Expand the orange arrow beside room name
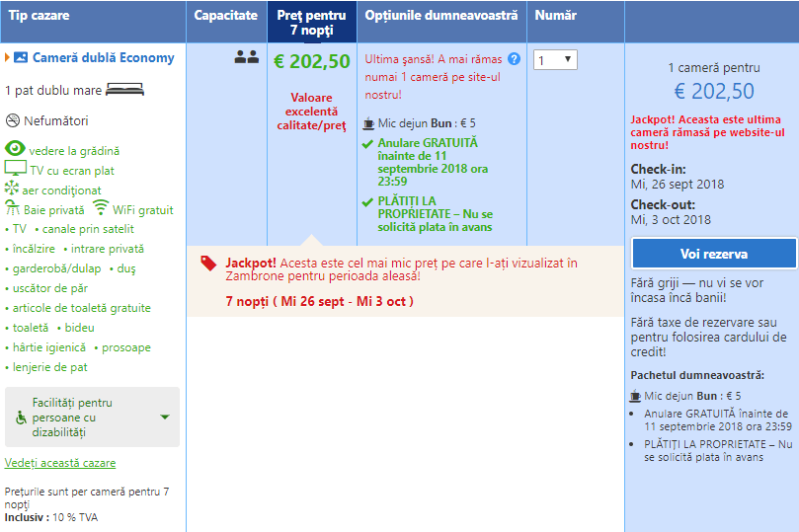The height and width of the screenshot is (532, 799). point(8,58)
